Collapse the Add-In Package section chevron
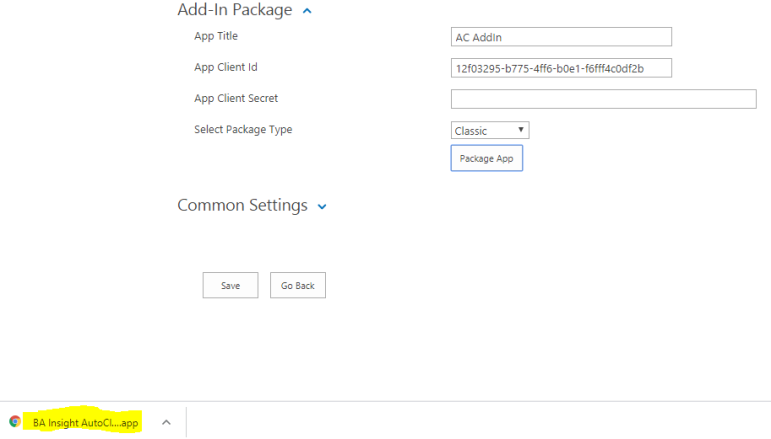 (x=307, y=11)
